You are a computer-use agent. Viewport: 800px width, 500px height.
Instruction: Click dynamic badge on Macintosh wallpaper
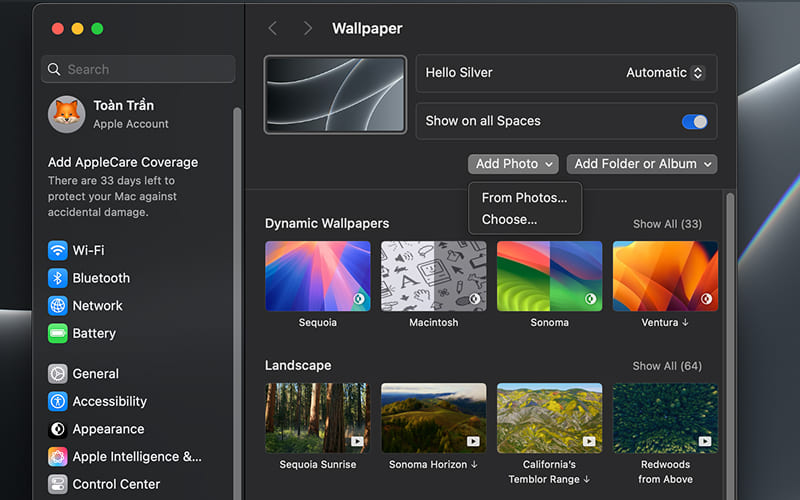[474, 299]
